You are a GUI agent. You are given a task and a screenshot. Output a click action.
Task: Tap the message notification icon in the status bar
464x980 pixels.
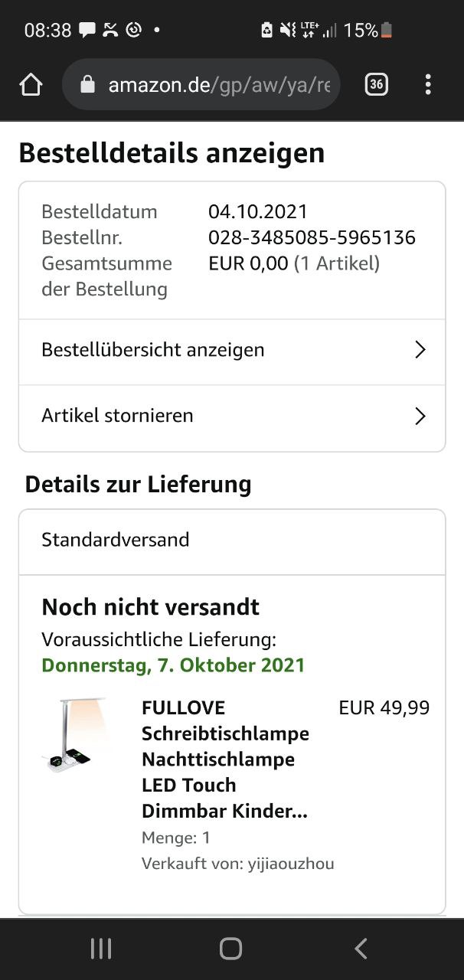(88, 31)
